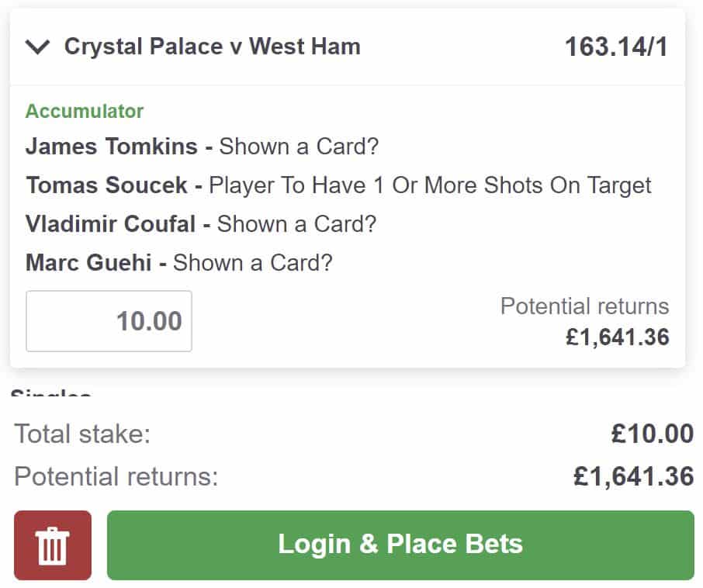Open the Tomas Soucek shots on target selection
The width and height of the screenshot is (703, 588).
coord(339,185)
